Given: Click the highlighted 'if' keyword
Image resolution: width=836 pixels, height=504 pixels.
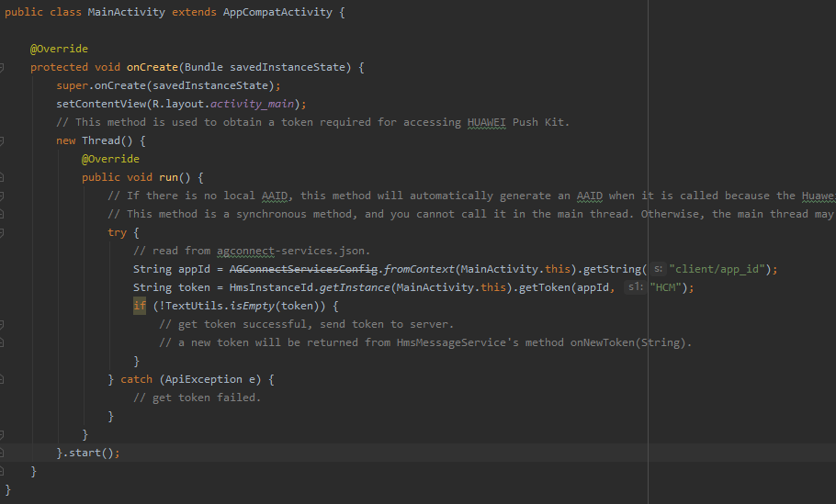Looking at the screenshot, I should pos(140,306).
